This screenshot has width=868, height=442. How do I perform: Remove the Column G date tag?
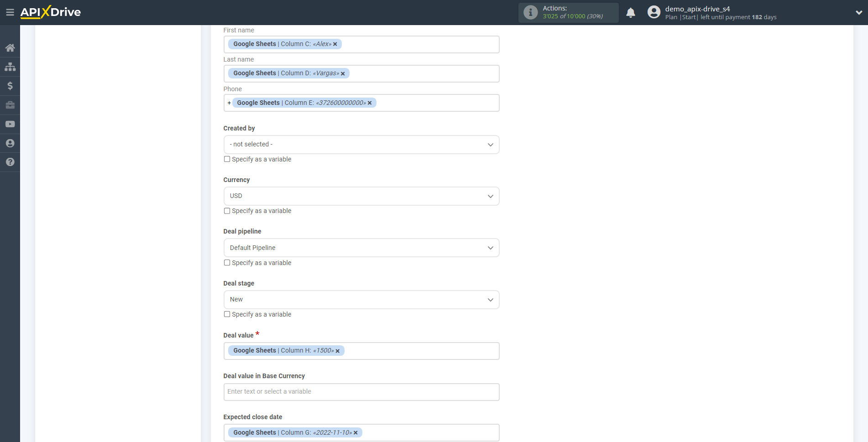356,433
